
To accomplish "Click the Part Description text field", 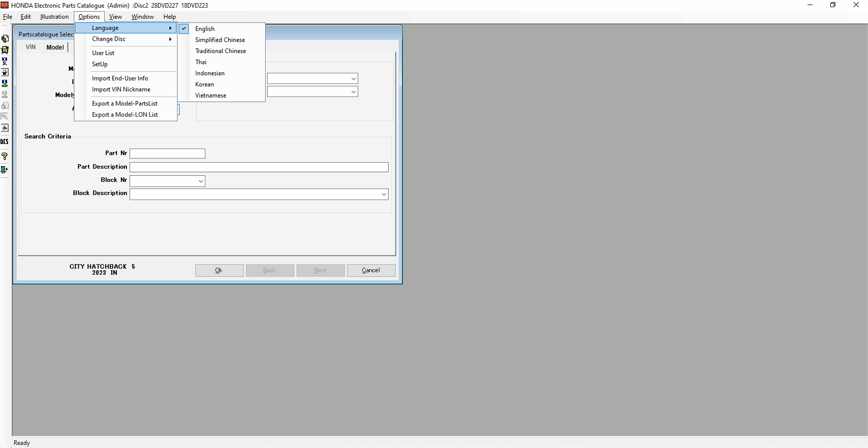I will (259, 167).
